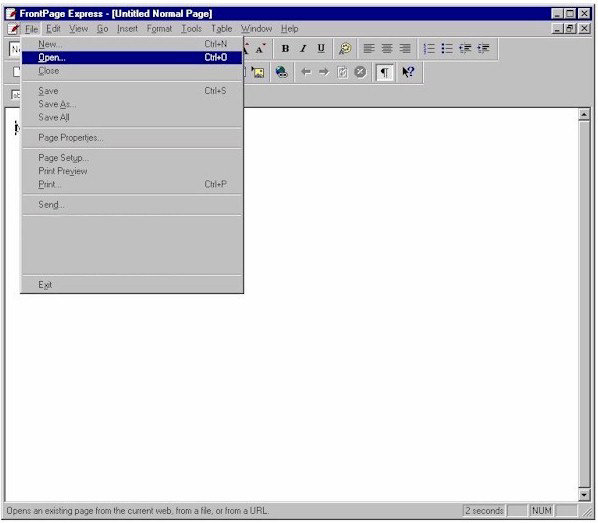
Task: Insert an image into the page
Action: [258, 72]
